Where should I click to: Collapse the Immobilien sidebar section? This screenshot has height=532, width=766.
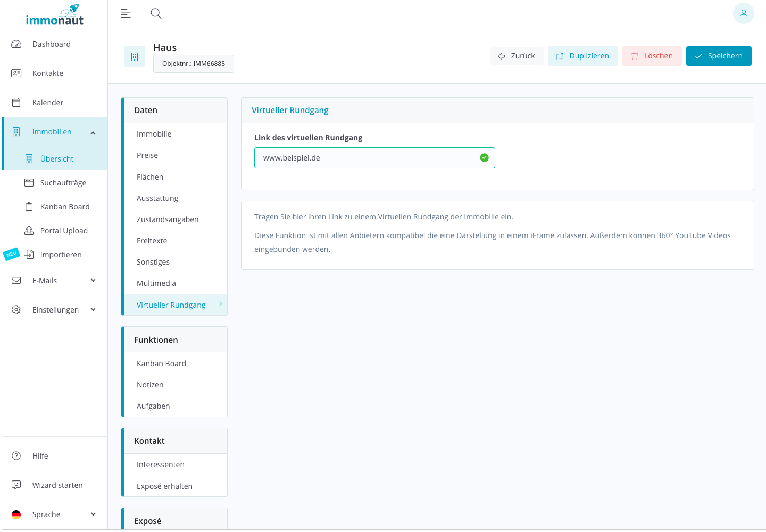click(x=93, y=132)
